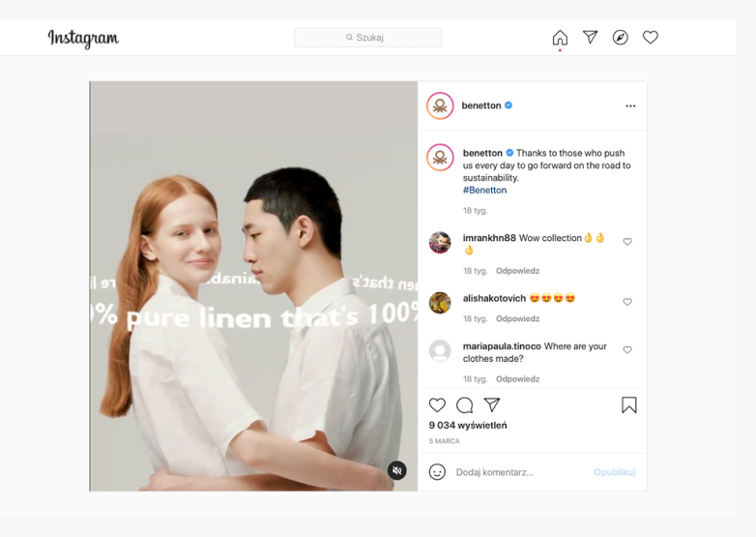Viewport: 756px width, 537px height.
Task: Click the 18 tyg. timestamp under mariapaula.tinoco comment
Action: (x=475, y=378)
